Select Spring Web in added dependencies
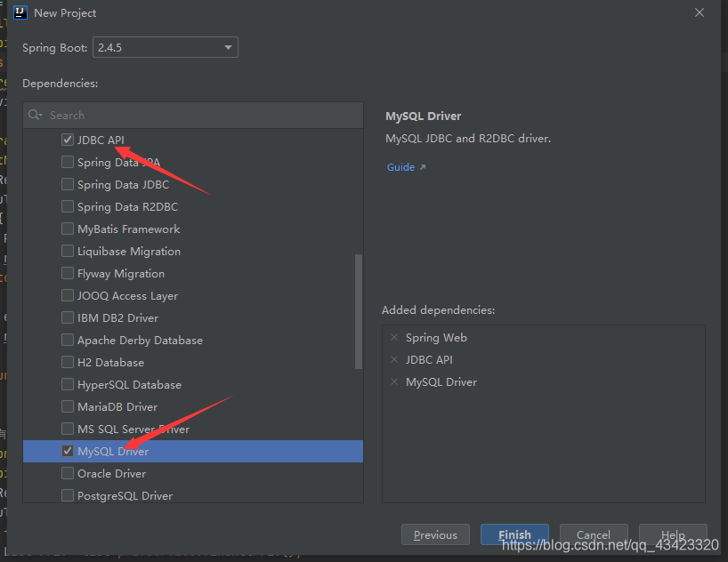 click(x=436, y=338)
